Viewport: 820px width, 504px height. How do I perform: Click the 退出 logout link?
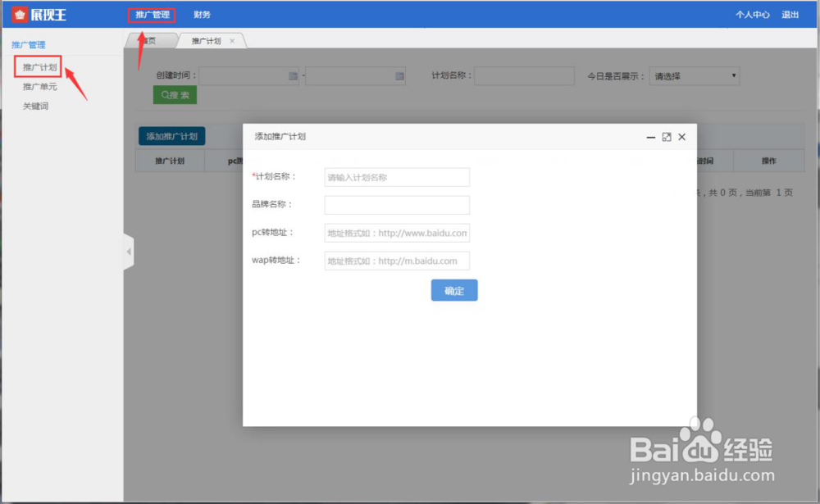coord(790,15)
